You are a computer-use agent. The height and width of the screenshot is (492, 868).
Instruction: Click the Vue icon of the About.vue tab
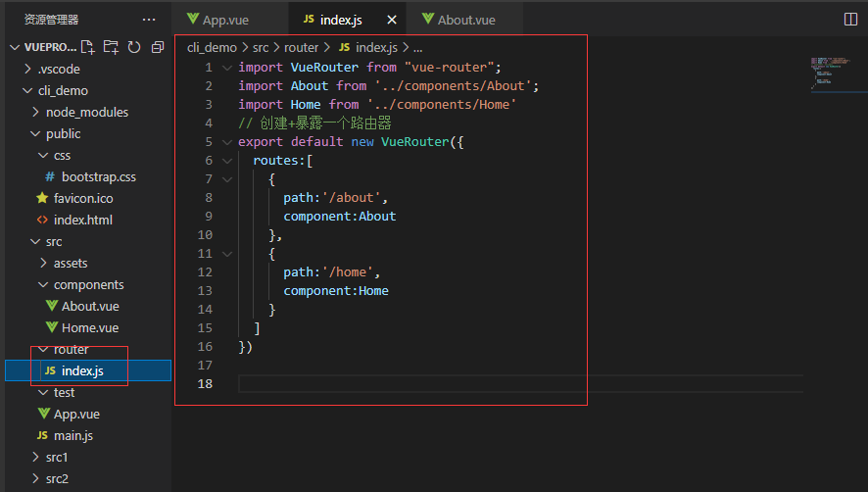(428, 19)
